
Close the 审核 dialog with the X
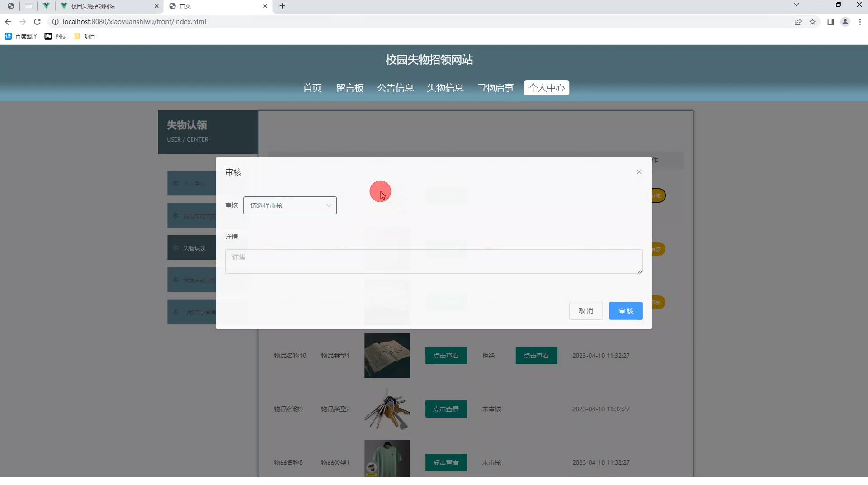pyautogui.click(x=639, y=172)
